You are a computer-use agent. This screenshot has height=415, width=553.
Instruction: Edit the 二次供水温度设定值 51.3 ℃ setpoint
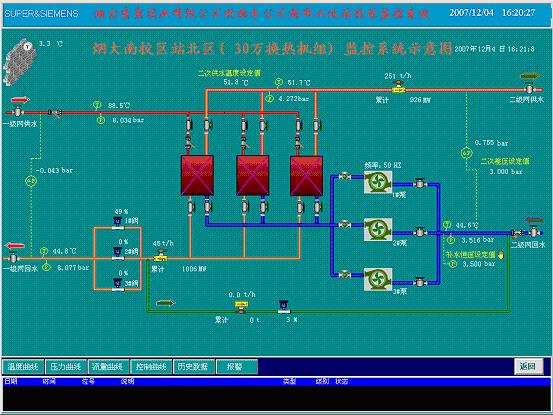tap(236, 83)
